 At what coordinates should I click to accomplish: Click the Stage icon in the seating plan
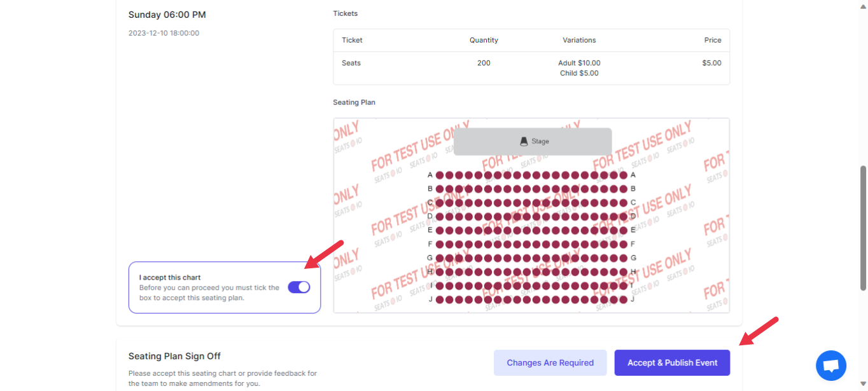524,141
